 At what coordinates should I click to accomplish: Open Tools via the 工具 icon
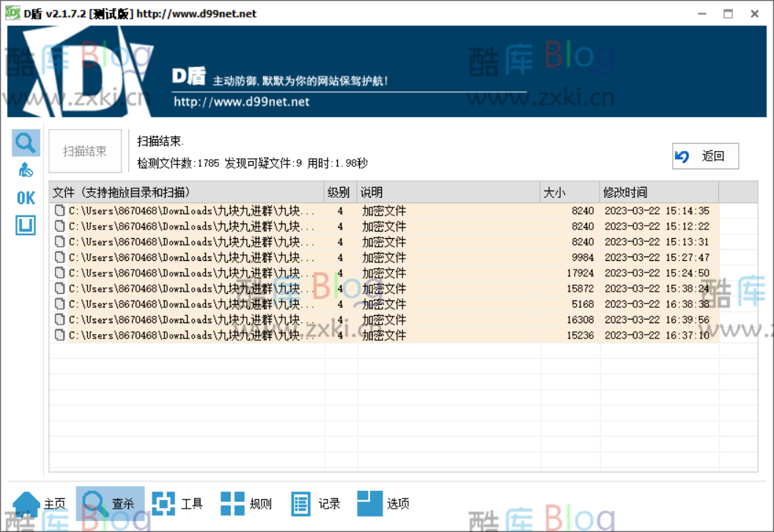(x=163, y=503)
